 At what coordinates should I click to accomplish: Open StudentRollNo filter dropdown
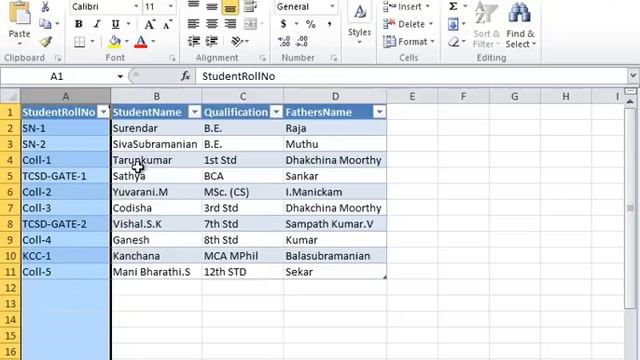104,112
